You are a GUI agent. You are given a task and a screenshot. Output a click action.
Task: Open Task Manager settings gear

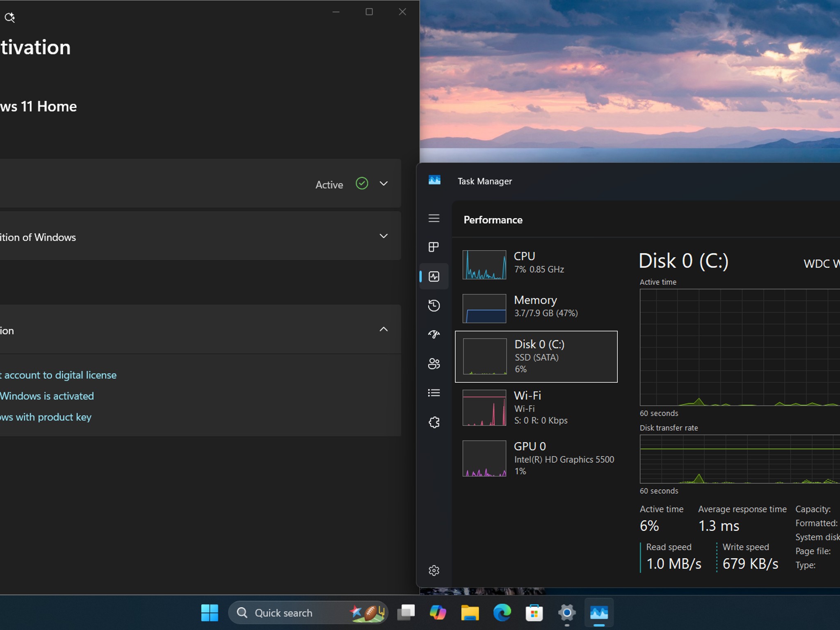tap(434, 571)
